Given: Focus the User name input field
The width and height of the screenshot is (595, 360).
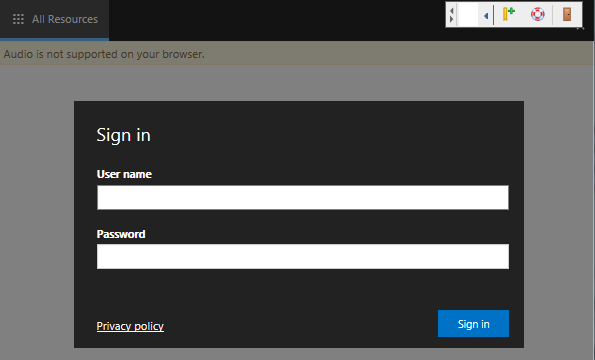Looking at the screenshot, I should click(302, 197).
